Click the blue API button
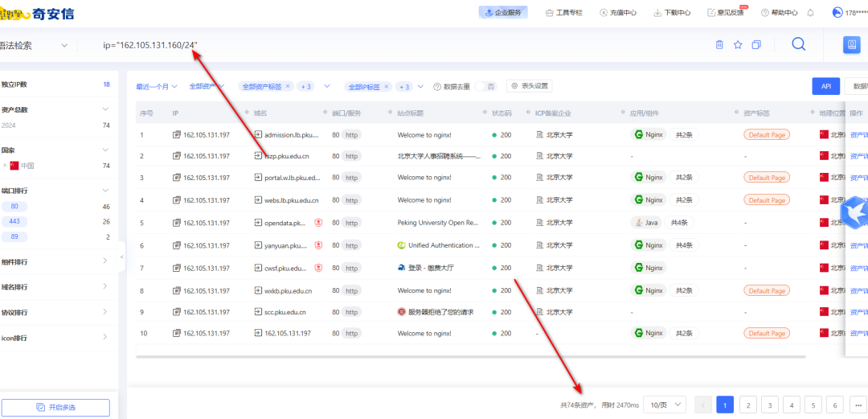The height and width of the screenshot is (419, 868). (x=826, y=87)
